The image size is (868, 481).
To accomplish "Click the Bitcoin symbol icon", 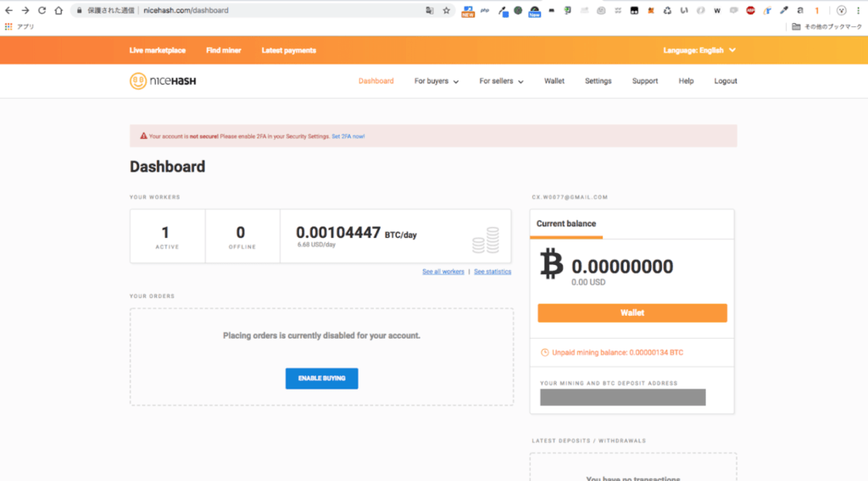I will coord(552,264).
